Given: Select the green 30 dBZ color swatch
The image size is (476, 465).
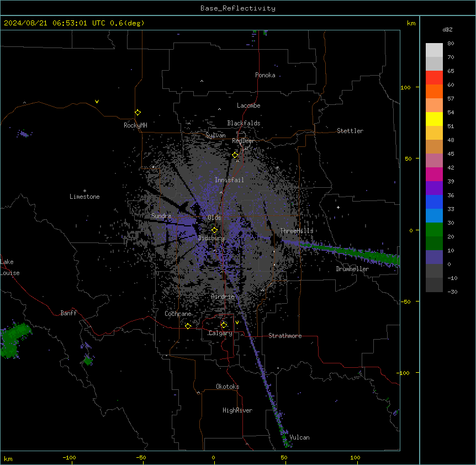Looking at the screenshot, I should point(434,230).
